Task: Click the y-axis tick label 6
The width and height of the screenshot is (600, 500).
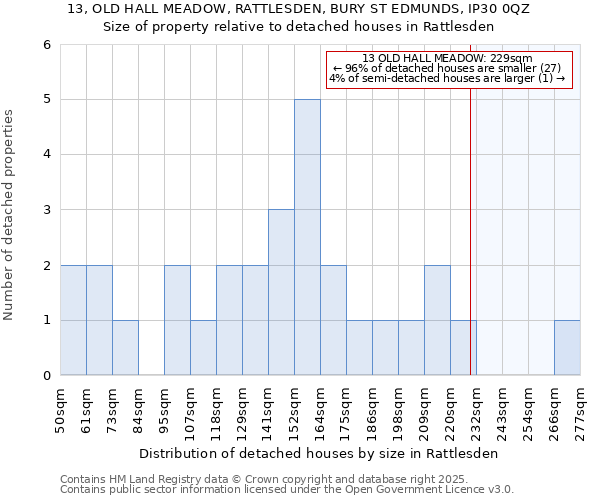Action: (46, 45)
